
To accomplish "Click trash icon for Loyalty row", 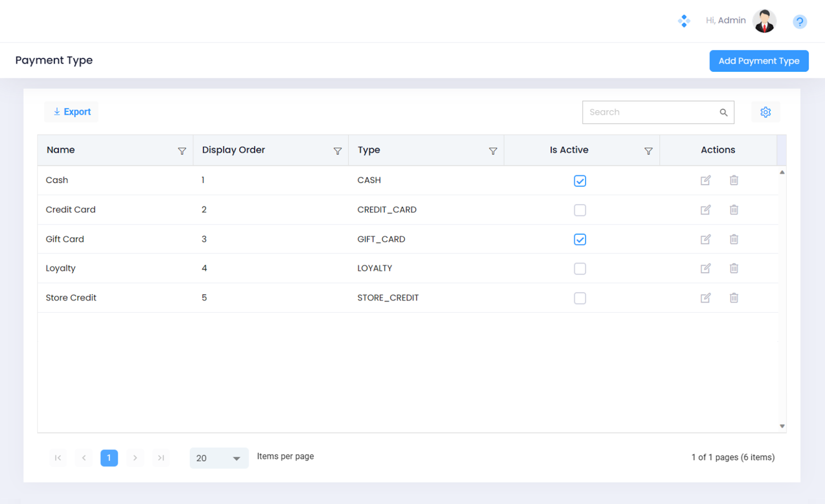I will pos(734,268).
